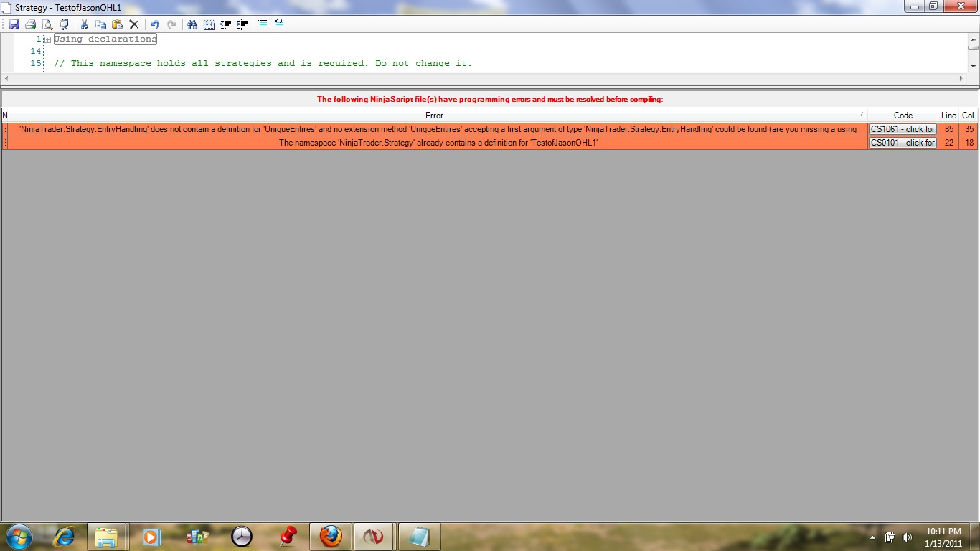Click the editor's horizontal scroll left arrow
Viewport: 980px width, 551px height.
pyautogui.click(x=6, y=78)
